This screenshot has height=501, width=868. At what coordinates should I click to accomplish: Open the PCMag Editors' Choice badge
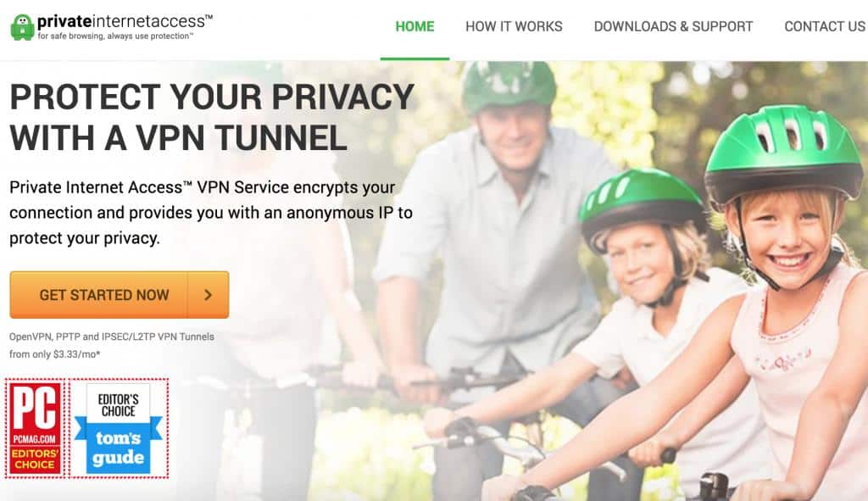[x=35, y=428]
